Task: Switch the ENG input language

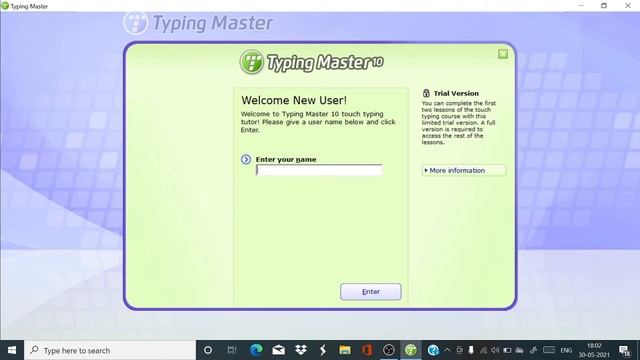Action: (x=566, y=350)
